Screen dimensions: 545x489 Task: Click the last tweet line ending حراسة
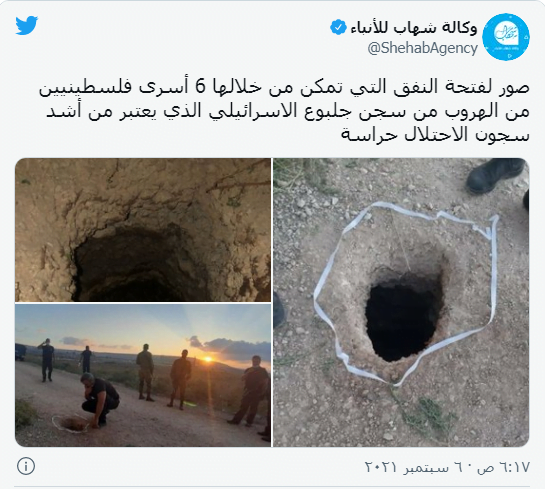(x=435, y=134)
